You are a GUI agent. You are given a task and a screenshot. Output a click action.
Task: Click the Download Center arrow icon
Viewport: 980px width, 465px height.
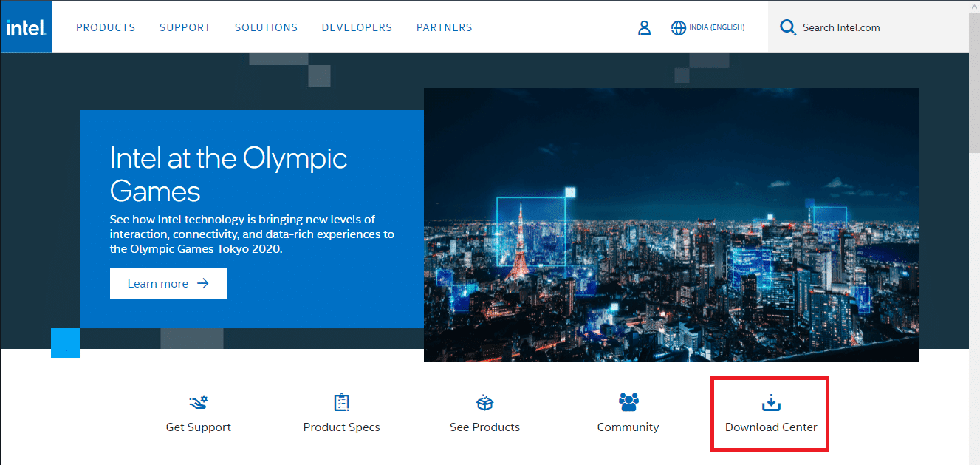(x=771, y=403)
